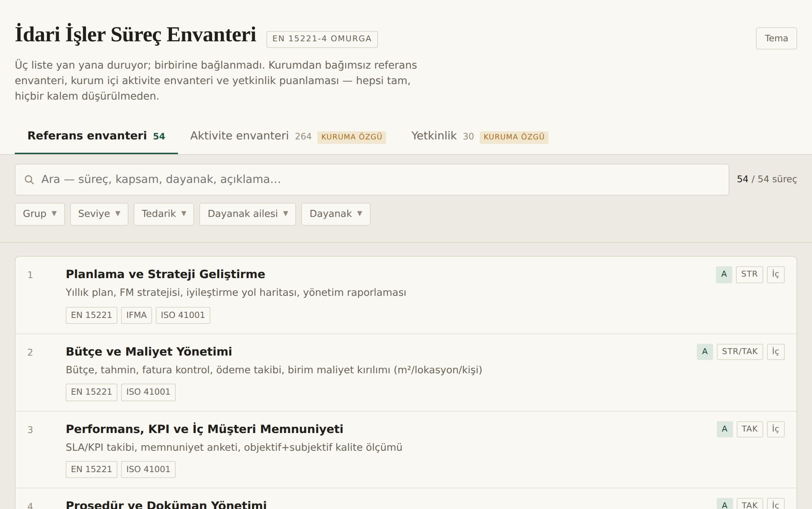Click the STR/TAK badge on Bütçe row
This screenshot has width=812, height=509.
click(x=740, y=352)
